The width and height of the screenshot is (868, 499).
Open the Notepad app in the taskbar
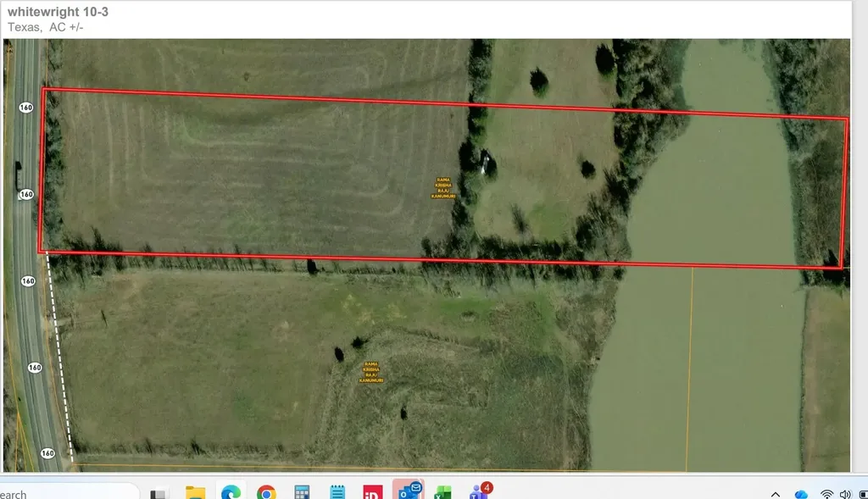pos(337,492)
